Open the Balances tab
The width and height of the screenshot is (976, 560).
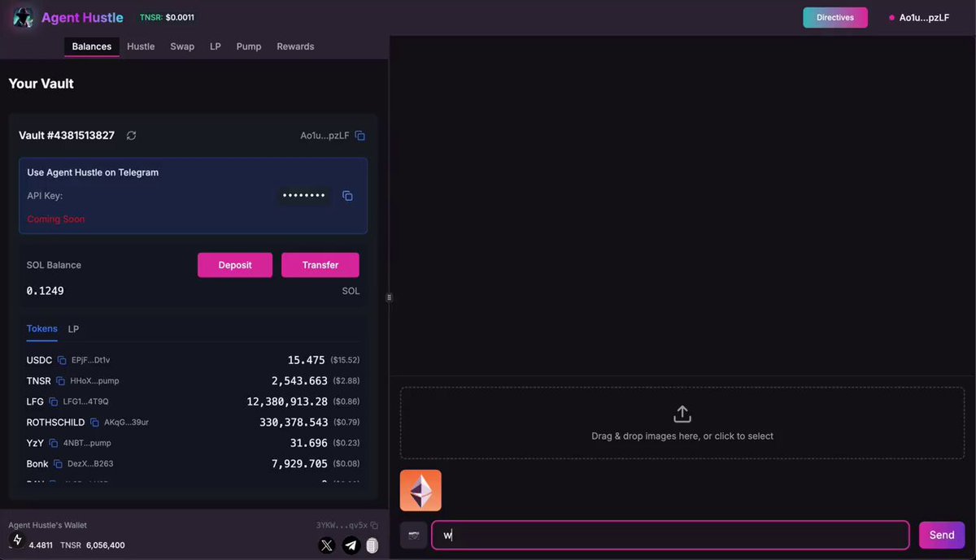click(92, 46)
